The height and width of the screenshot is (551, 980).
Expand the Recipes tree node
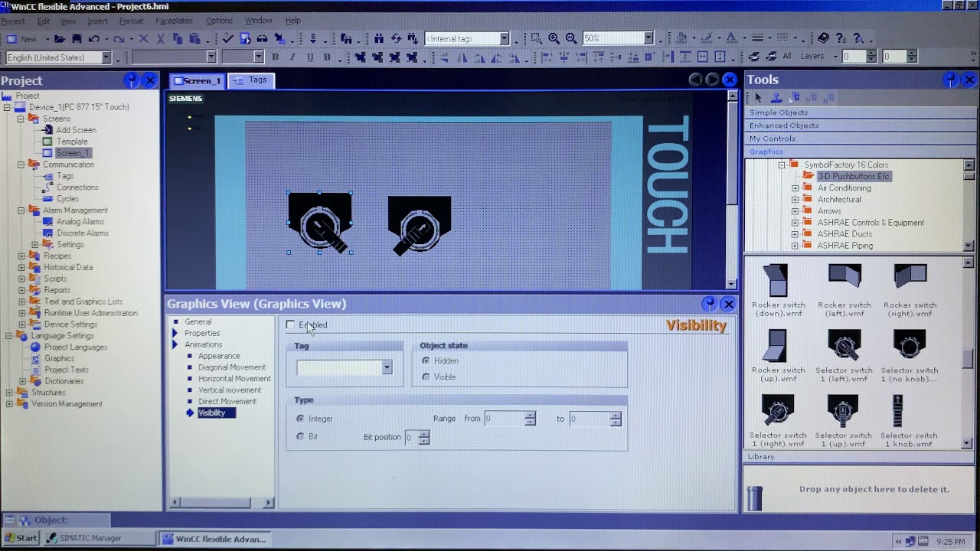point(21,256)
